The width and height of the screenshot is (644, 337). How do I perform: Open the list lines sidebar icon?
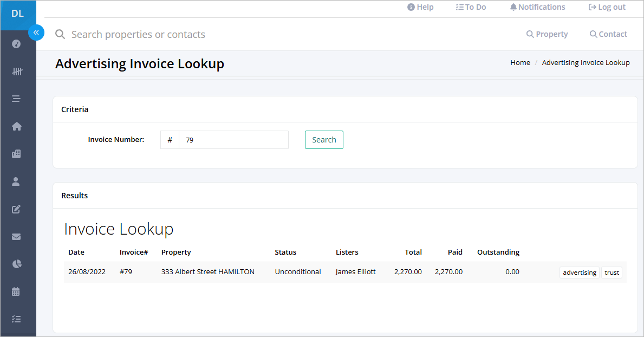(16, 99)
